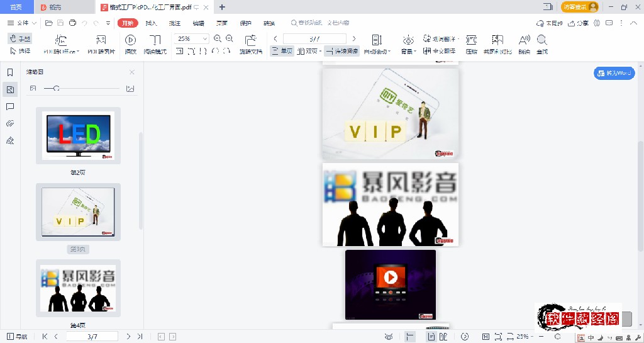This screenshot has width=644, height=343.
Task: Expand the PDF转Office dropdown arrow
Action: pyautogui.click(x=78, y=52)
